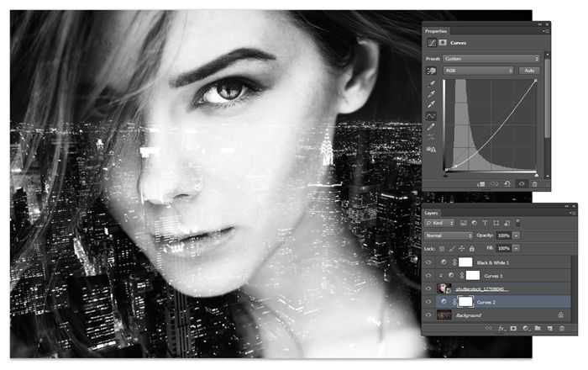The height and width of the screenshot is (370, 588).
Task: Pick the black point eyedropper
Action: coord(432,83)
